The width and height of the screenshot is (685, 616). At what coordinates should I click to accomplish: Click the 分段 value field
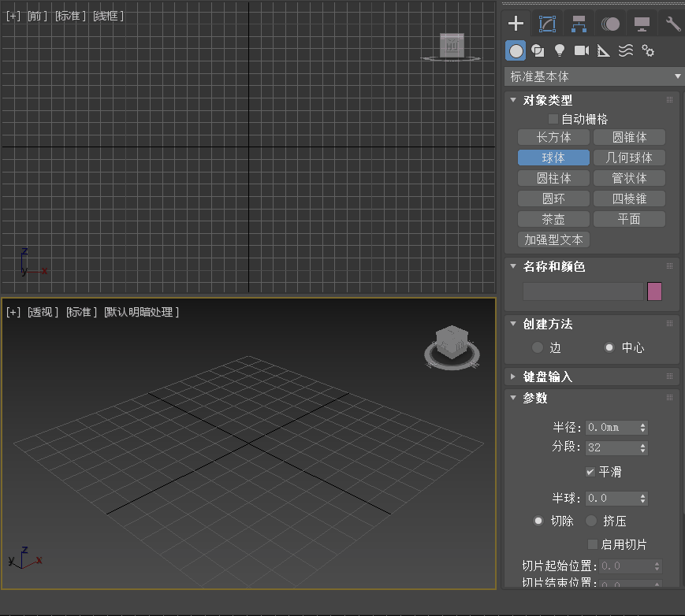click(x=612, y=447)
